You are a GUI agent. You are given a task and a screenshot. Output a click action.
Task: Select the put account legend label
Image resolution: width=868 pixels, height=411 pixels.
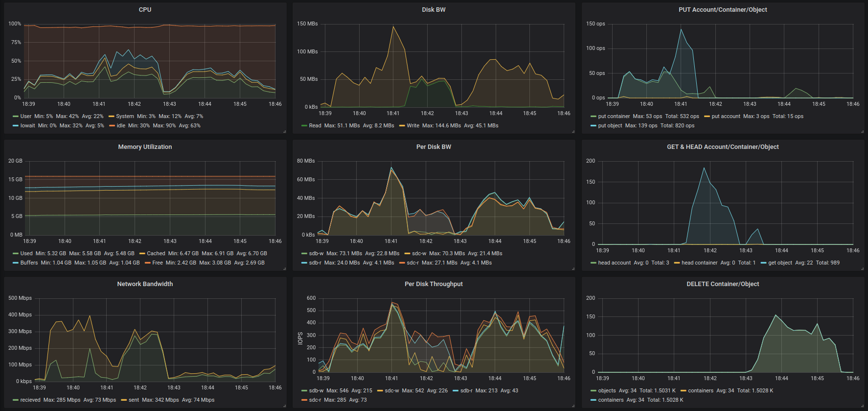[x=726, y=116]
